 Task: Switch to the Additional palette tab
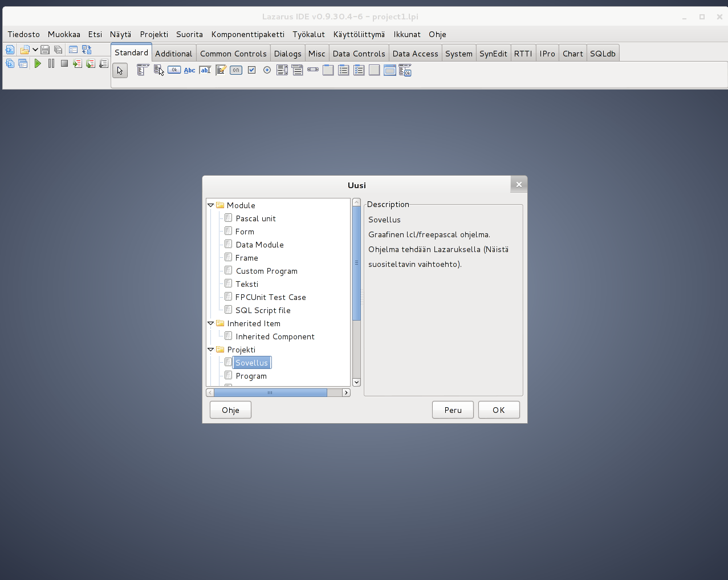coord(174,54)
